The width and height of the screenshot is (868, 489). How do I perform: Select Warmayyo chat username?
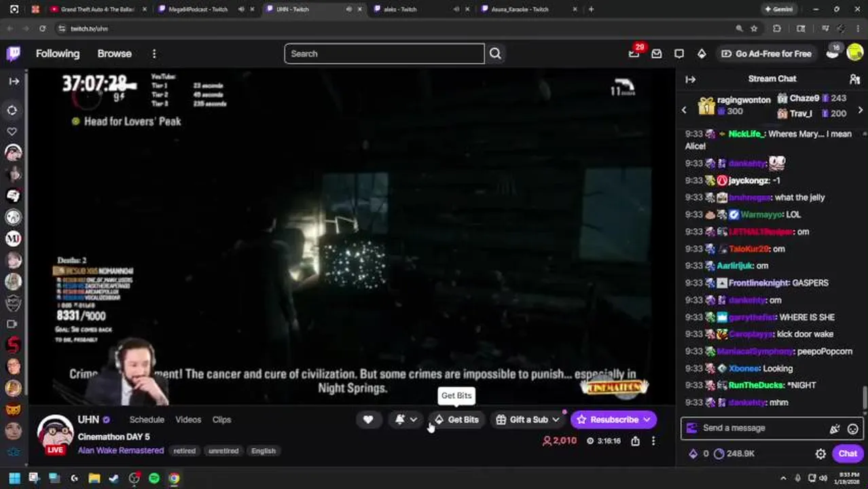tap(761, 215)
